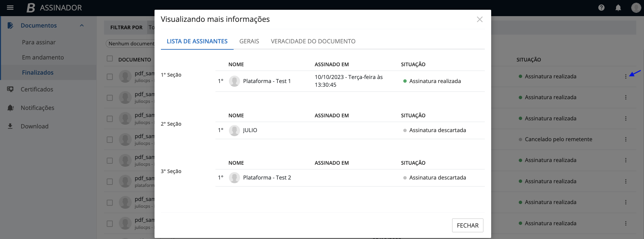This screenshot has width=644, height=239.
Task: Click the Nenhum document filter chip
Action: click(130, 44)
